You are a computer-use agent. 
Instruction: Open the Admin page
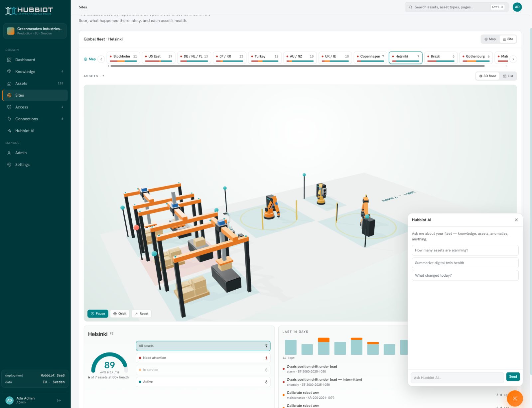35,153
